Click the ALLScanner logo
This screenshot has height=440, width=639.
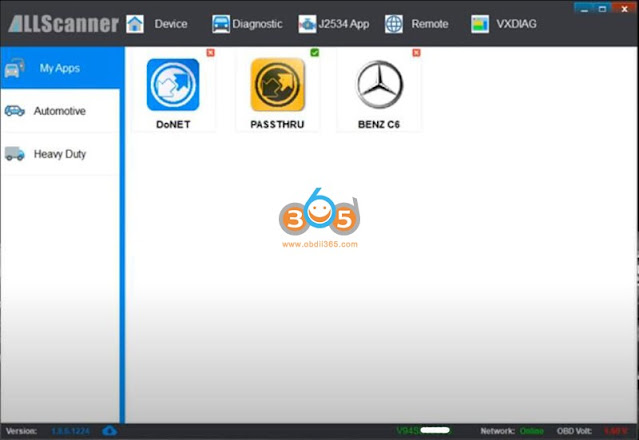click(x=64, y=24)
